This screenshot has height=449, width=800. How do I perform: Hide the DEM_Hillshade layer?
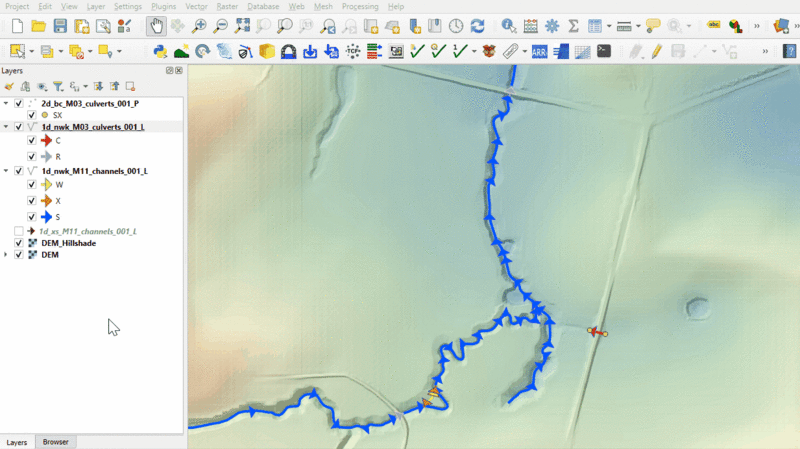coord(19,243)
